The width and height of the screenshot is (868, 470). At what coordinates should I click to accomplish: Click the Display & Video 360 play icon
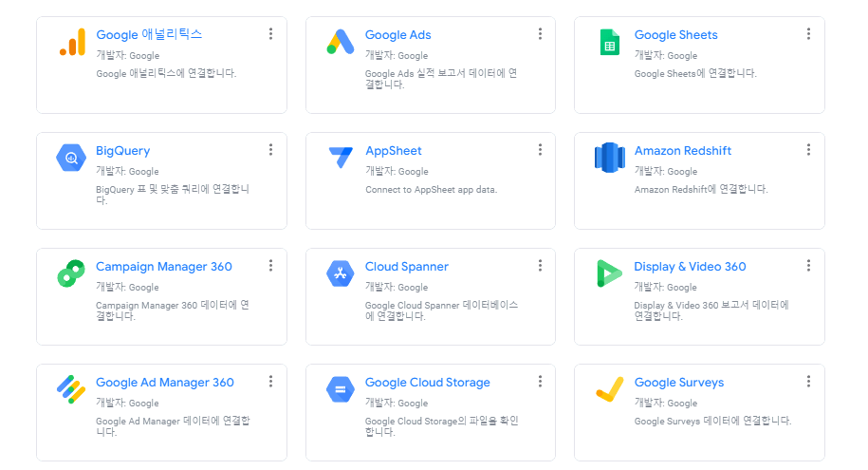click(609, 273)
